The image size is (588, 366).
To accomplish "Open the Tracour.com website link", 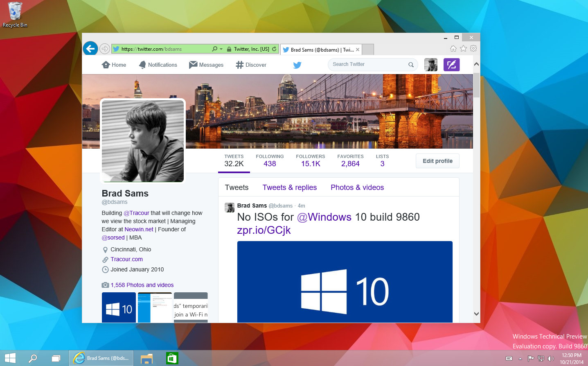I will 127,259.
